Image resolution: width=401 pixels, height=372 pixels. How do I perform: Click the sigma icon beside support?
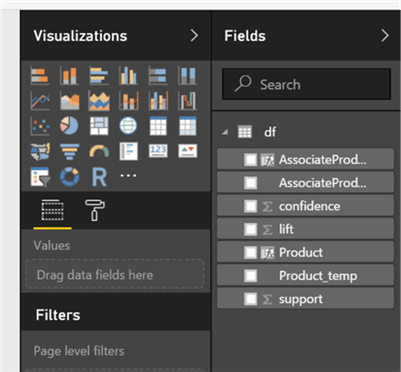[x=267, y=299]
